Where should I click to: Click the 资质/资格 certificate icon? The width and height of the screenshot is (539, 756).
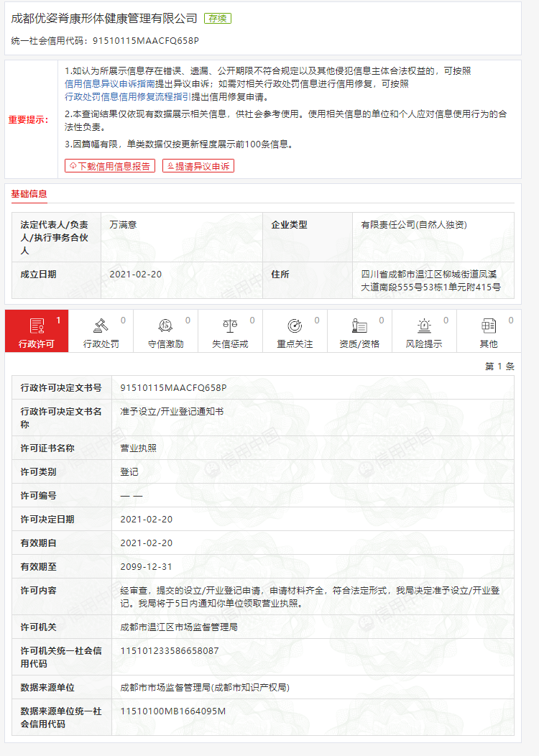click(x=359, y=326)
